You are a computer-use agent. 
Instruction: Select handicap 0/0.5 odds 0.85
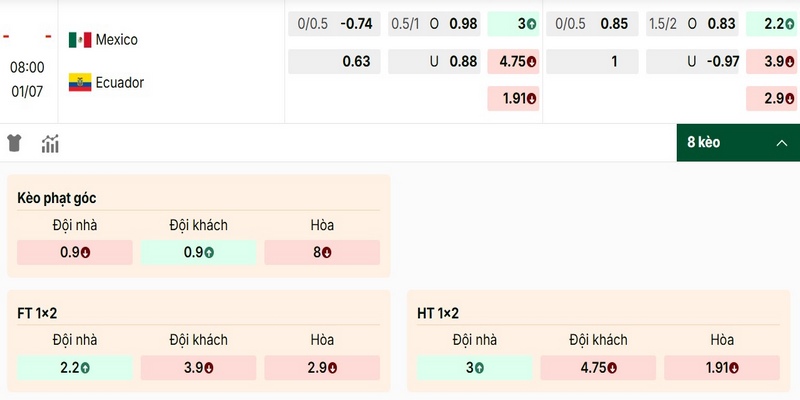[592, 24]
